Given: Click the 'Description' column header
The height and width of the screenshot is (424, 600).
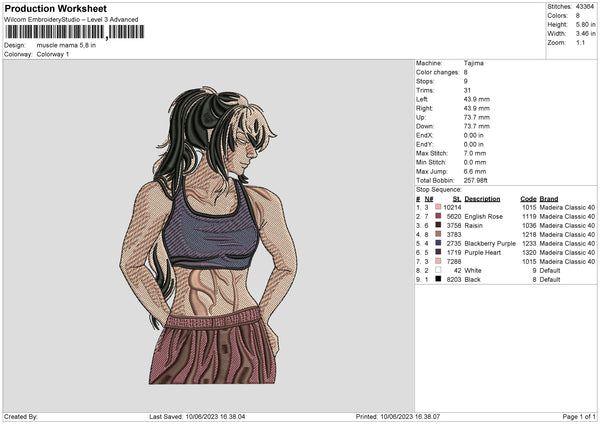Looking at the screenshot, I should 482,199.
